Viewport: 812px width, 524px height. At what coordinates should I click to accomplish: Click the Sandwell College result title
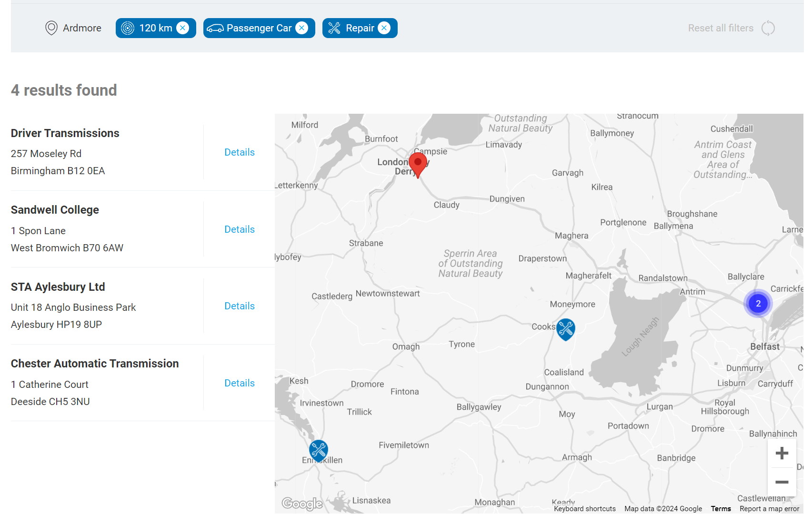[x=55, y=210]
